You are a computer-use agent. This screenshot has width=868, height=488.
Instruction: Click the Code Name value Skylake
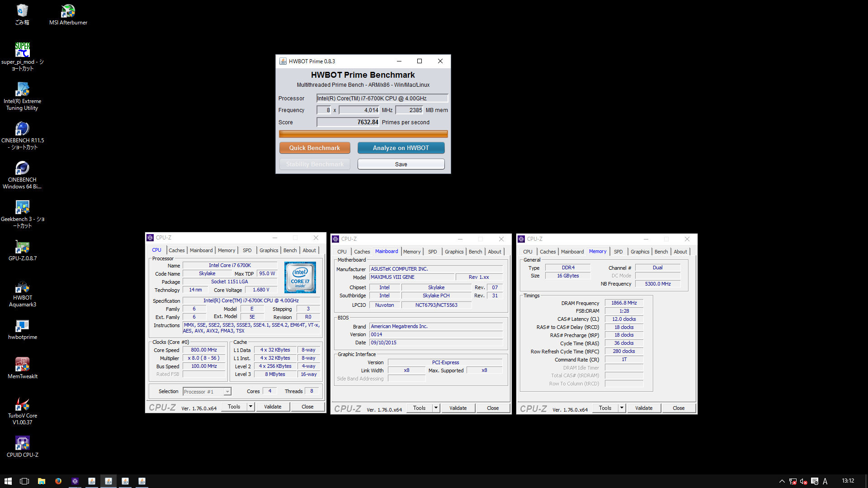click(207, 274)
